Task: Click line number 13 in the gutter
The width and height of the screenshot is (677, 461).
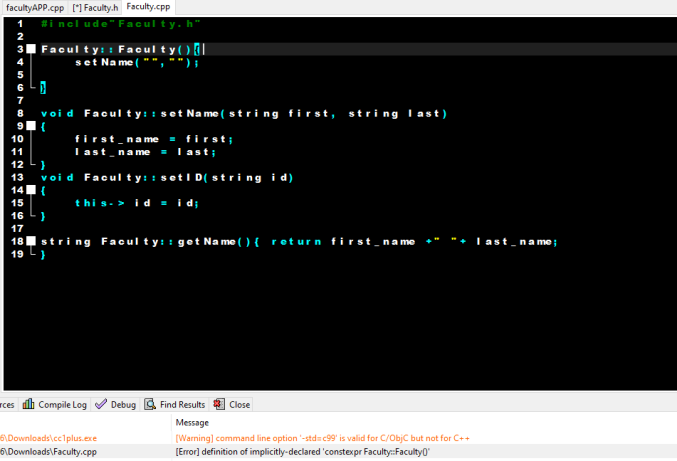Action: pos(17,177)
